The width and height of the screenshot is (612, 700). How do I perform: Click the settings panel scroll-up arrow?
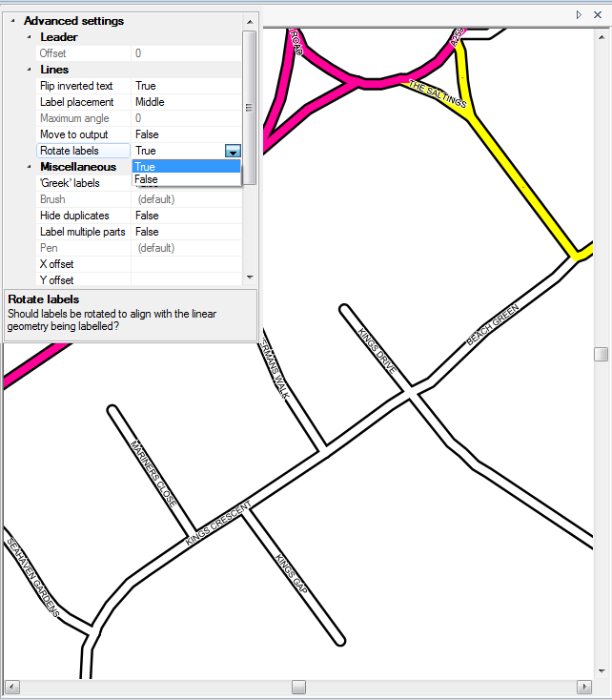[x=250, y=21]
